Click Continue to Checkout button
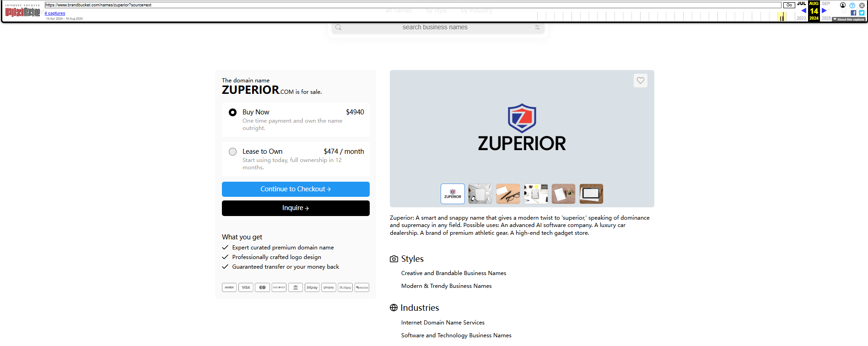Image resolution: width=868 pixels, height=346 pixels. (296, 189)
